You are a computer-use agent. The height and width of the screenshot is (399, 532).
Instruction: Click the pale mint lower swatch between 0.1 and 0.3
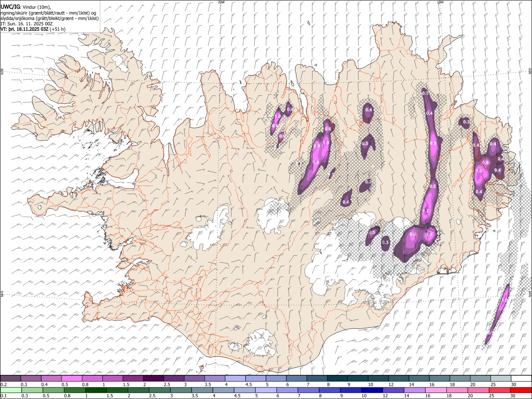(10, 390)
